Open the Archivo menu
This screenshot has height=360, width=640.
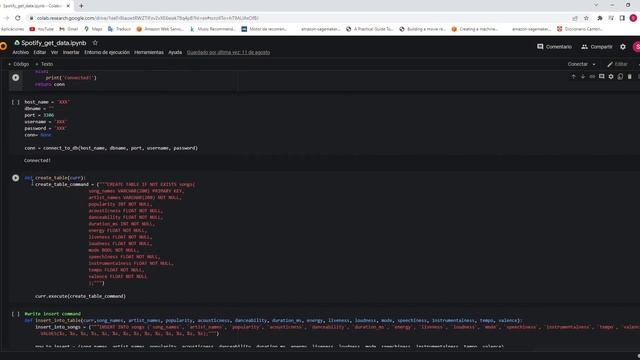(x=20, y=52)
